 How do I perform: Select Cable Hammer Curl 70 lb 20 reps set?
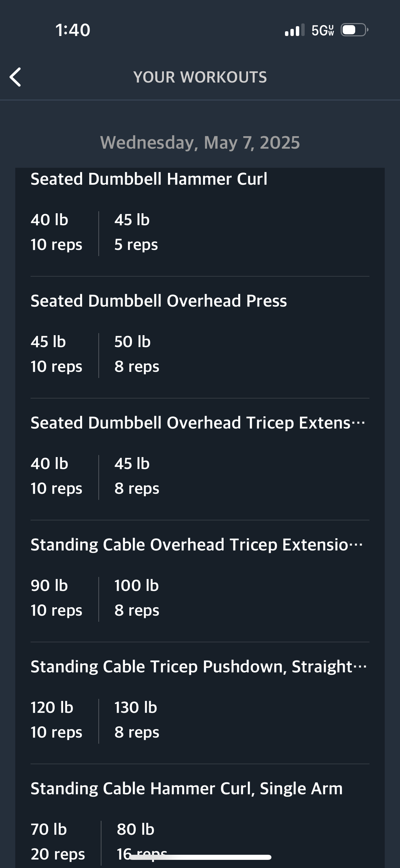tap(58, 842)
